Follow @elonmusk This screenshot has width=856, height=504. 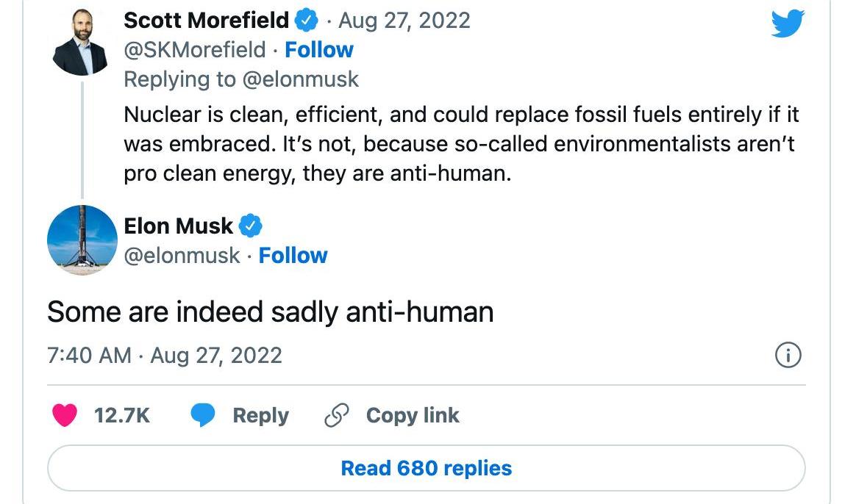click(x=293, y=255)
